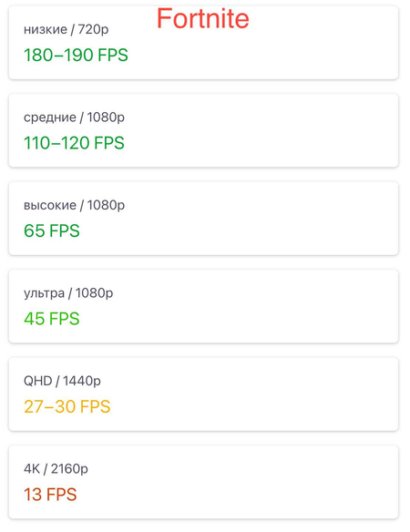Select the средние / 1080p card
This screenshot has height=532, width=410.
(203, 130)
